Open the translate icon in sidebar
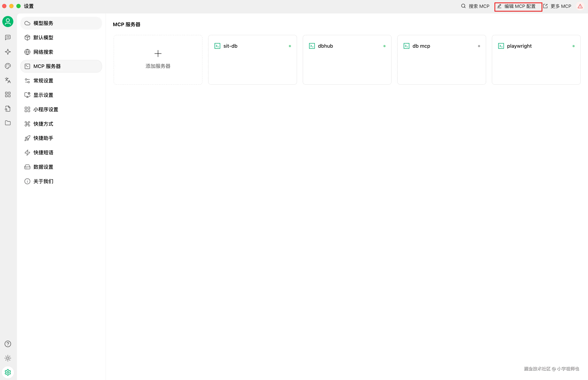588x380 pixels. click(8, 80)
